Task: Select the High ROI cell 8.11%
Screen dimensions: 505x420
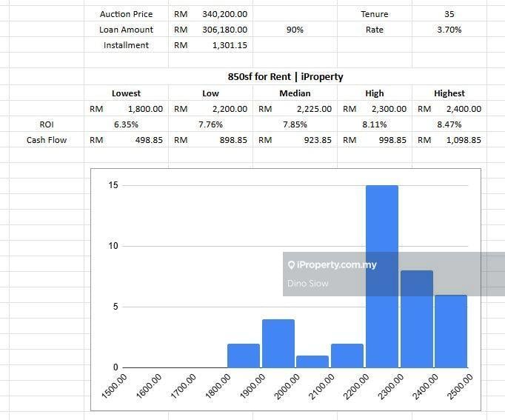Action: tap(375, 124)
